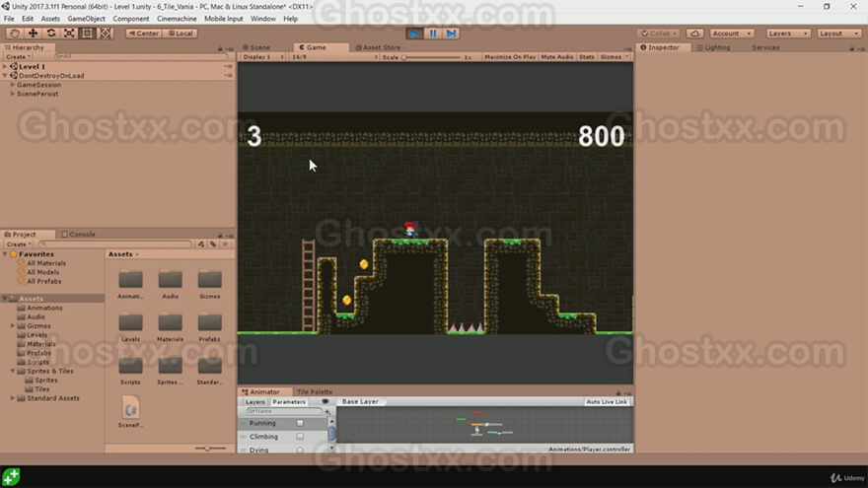Adjust the Game view Scale slider
The height and width of the screenshot is (488, 868).
(432, 57)
